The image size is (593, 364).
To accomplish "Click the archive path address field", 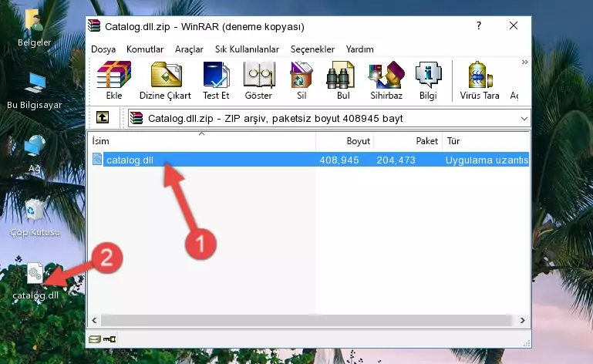I will point(329,119).
